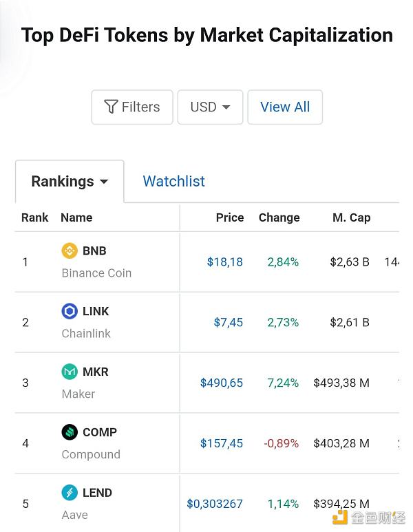Click the LEND price $0,303267
Screen dimensions: 413x532
coord(215,504)
